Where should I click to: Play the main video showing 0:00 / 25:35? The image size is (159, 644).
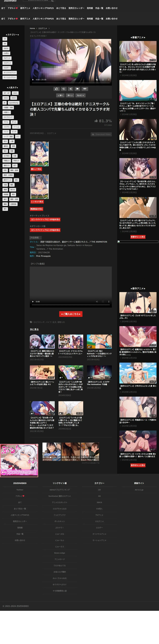[x=33, y=80]
